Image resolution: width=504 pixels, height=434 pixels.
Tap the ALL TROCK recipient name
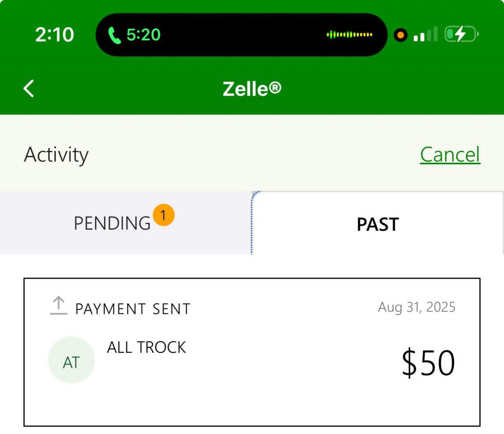coord(146,347)
